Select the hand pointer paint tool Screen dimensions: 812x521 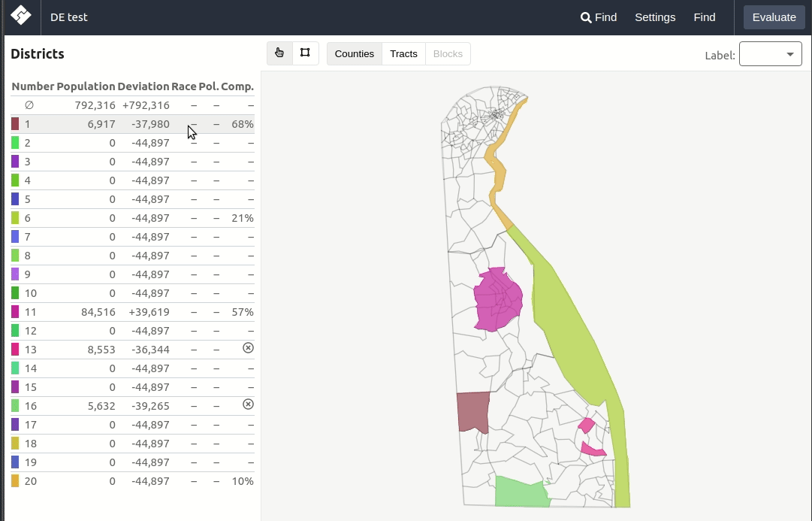pyautogui.click(x=279, y=53)
